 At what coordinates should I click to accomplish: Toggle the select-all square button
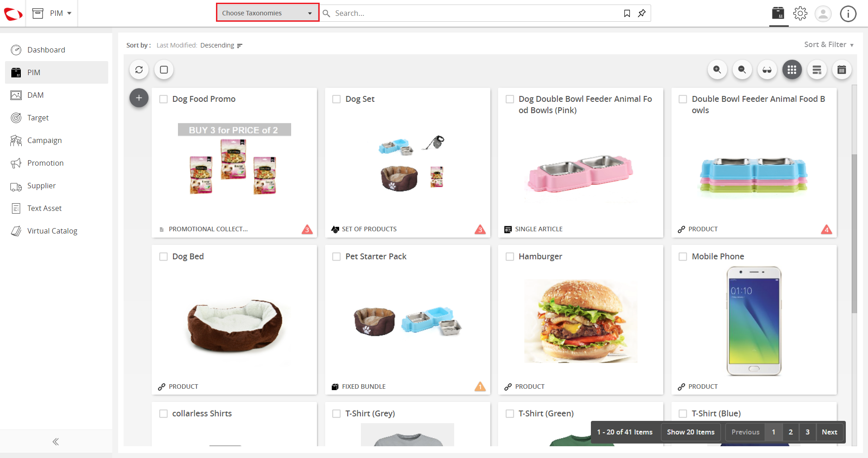164,70
